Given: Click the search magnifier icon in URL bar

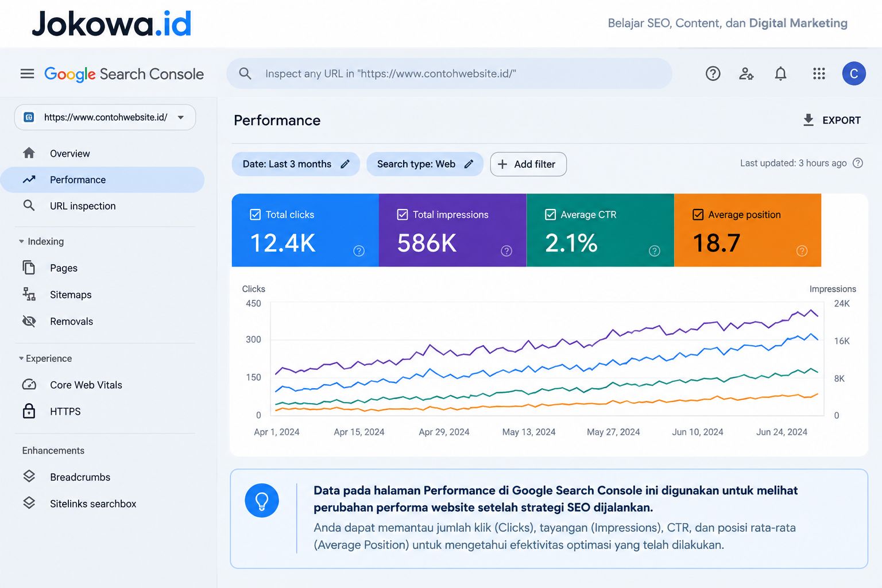Looking at the screenshot, I should [x=245, y=73].
